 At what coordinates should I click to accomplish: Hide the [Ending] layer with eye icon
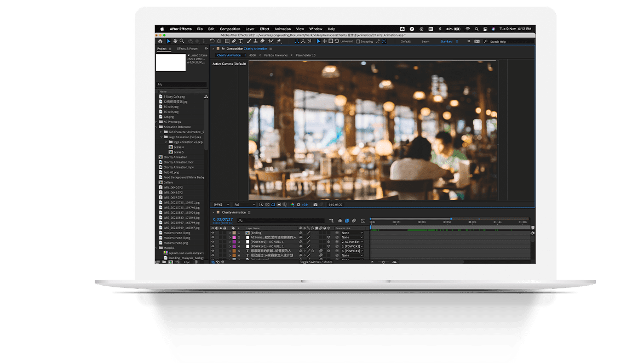213,233
